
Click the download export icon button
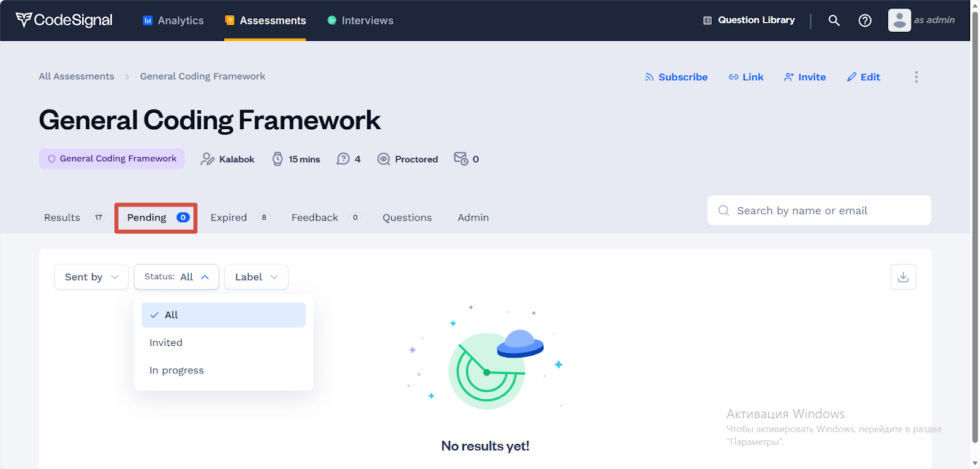click(x=903, y=277)
